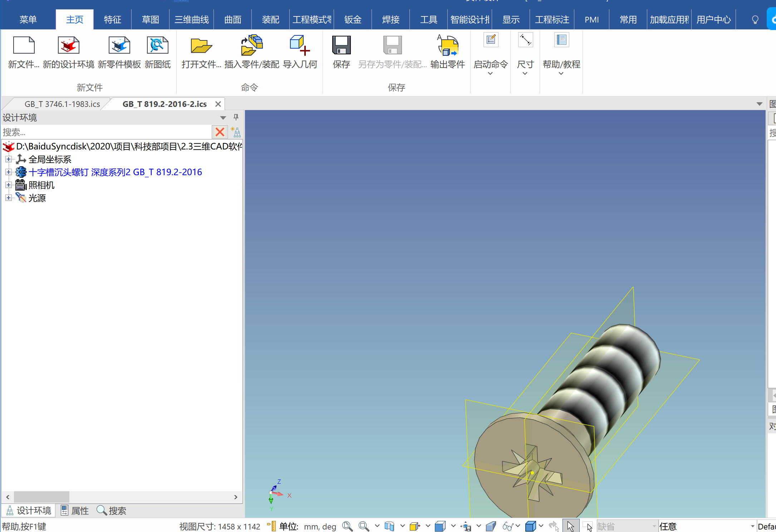Open the PMI ribbon tab
This screenshot has height=532, width=776.
tap(592, 20)
